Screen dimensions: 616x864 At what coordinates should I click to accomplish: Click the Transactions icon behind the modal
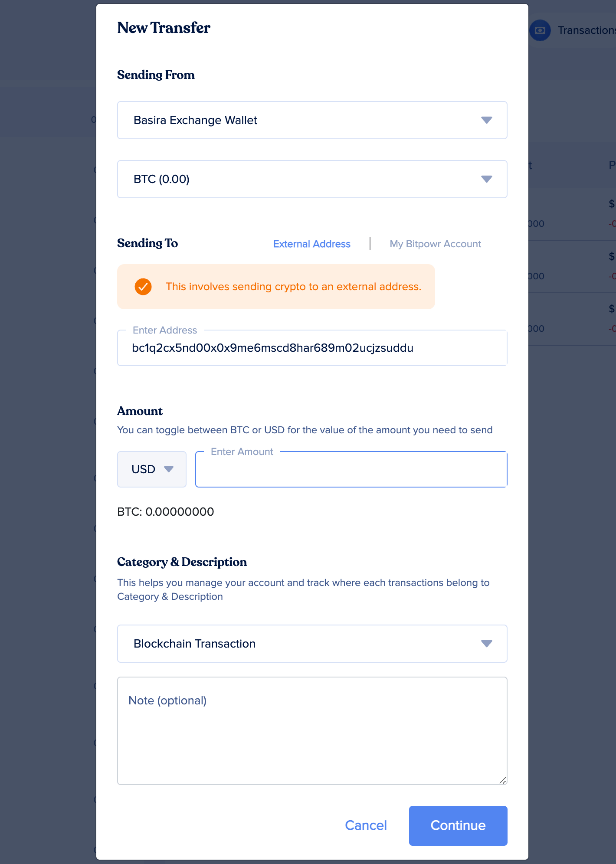pos(540,30)
